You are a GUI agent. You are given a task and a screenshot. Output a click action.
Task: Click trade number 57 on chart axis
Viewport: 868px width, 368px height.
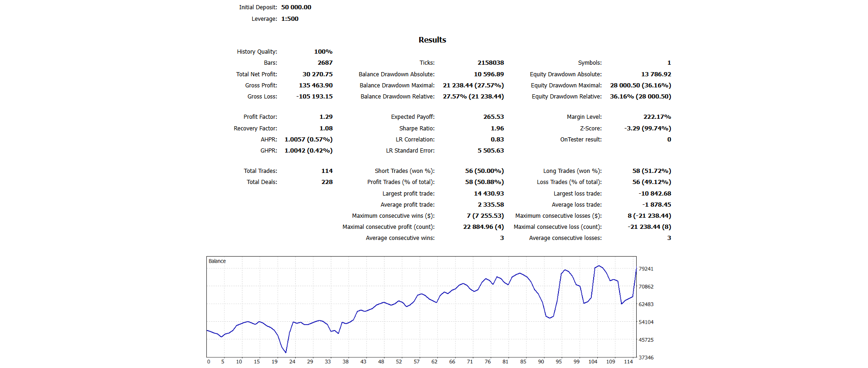[x=416, y=362]
